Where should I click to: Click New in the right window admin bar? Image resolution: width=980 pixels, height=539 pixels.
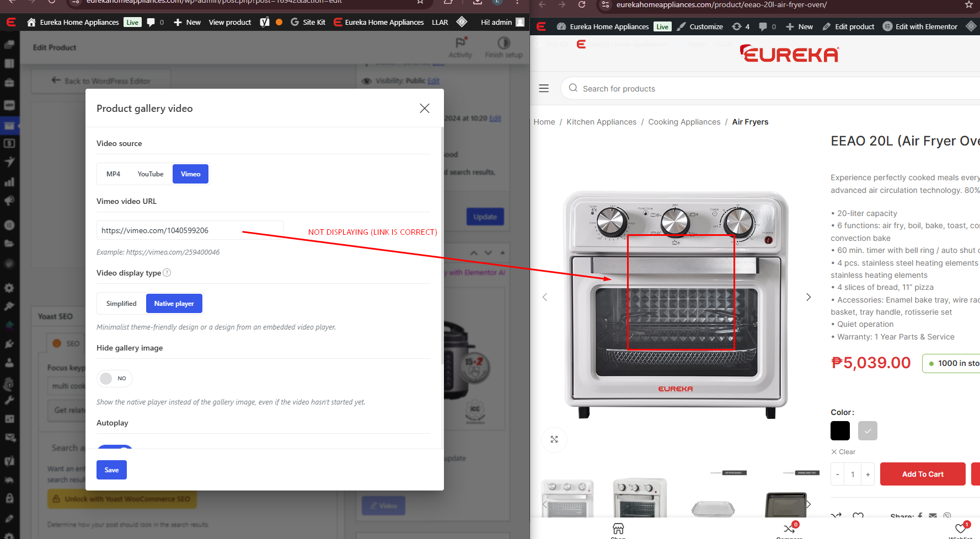click(799, 26)
